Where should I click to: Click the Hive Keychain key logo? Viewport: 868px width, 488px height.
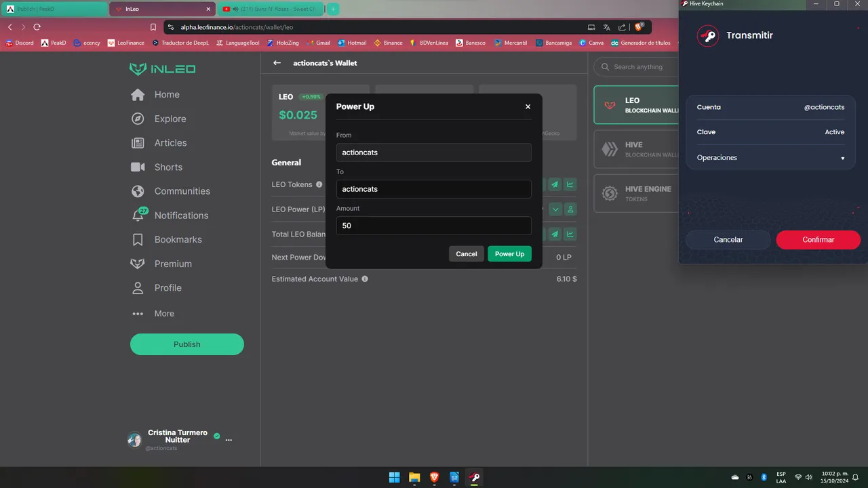point(708,36)
